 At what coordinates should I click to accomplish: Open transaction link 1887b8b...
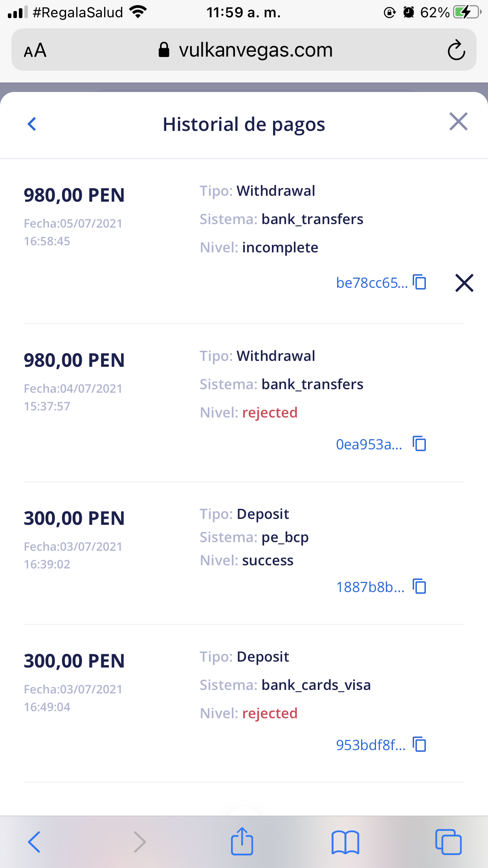pos(370,587)
